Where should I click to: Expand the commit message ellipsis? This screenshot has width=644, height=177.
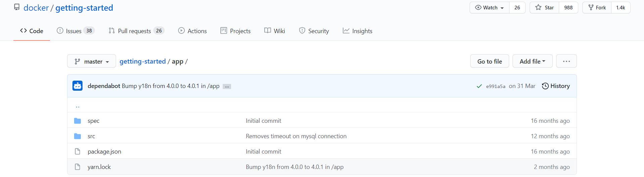coord(227,86)
